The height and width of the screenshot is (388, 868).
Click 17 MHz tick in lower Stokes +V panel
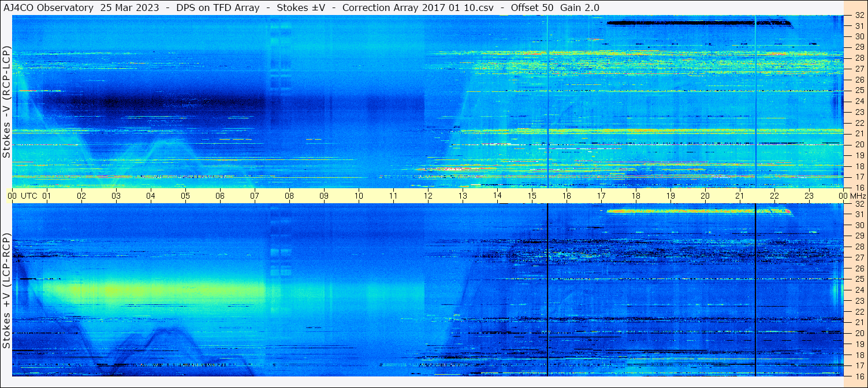click(x=859, y=365)
